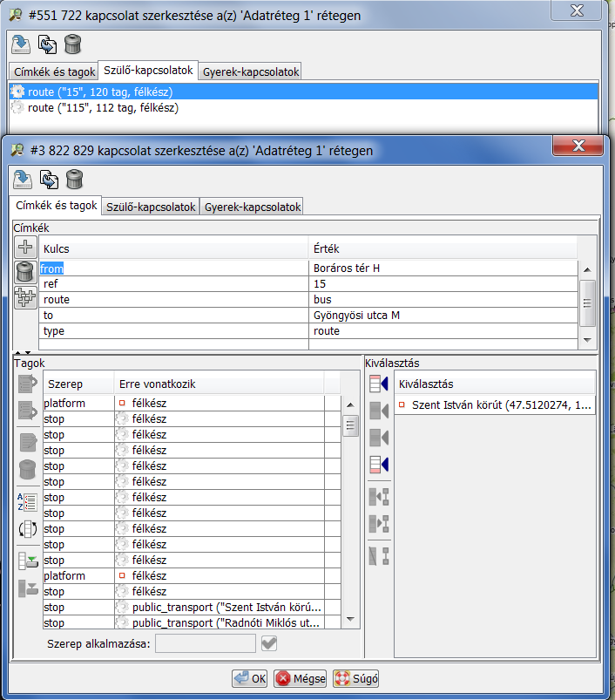Viewport: 615px width, 700px height.
Task: Click Kulcs column header
Action: 174,248
